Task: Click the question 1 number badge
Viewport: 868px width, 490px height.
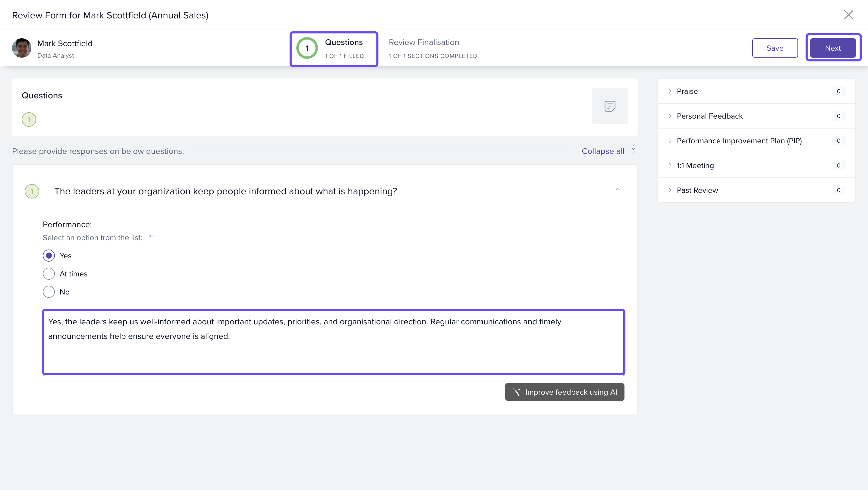Action: click(32, 191)
